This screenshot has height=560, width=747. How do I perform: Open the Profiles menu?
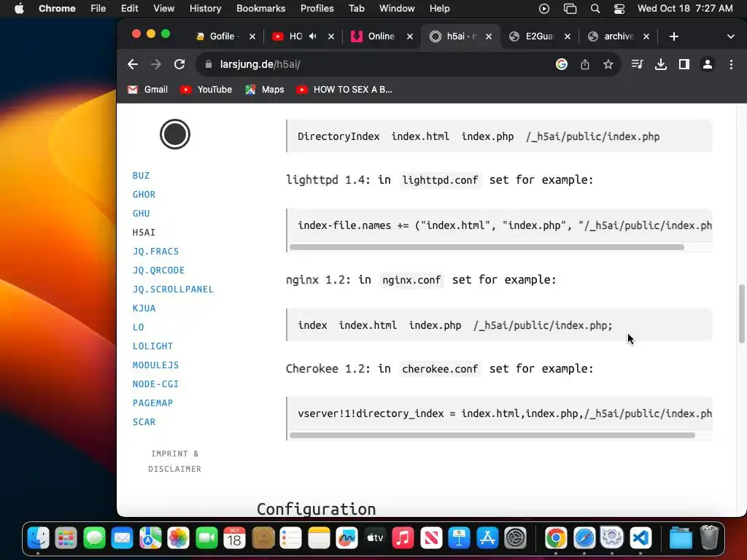point(317,9)
